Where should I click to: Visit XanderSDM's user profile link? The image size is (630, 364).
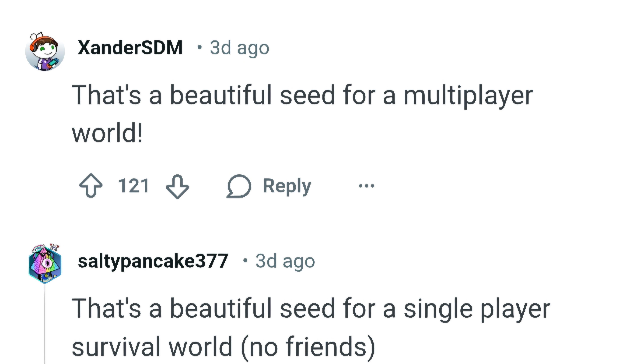click(x=130, y=48)
